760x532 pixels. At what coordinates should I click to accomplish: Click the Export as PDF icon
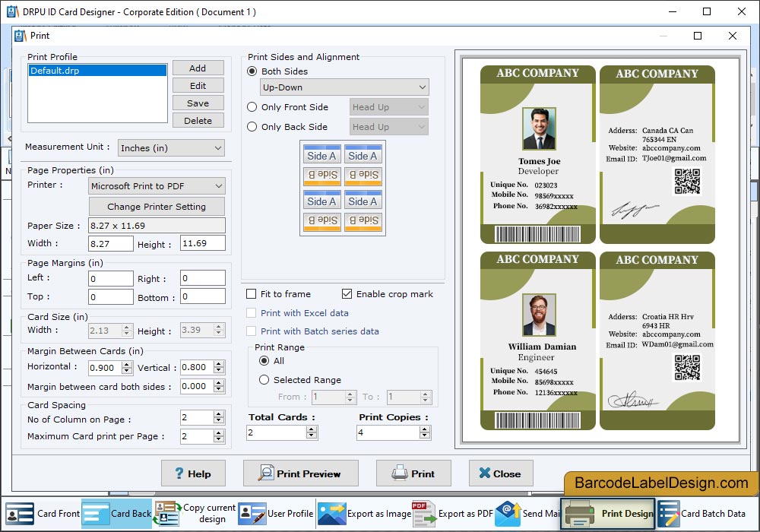pos(423,514)
